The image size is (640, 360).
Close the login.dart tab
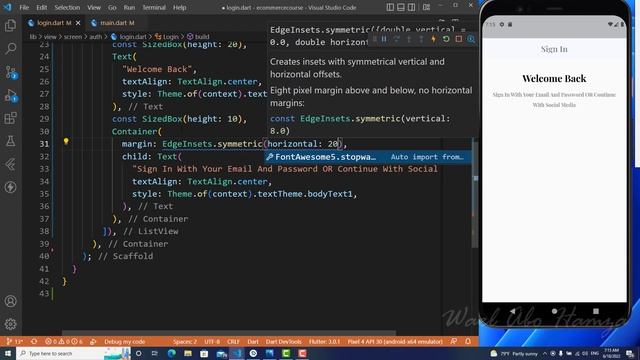coord(78,23)
